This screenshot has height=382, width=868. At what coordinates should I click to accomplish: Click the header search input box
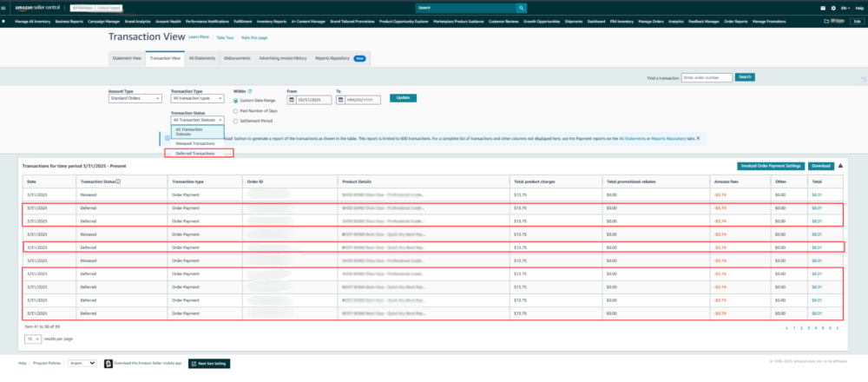tap(465, 9)
